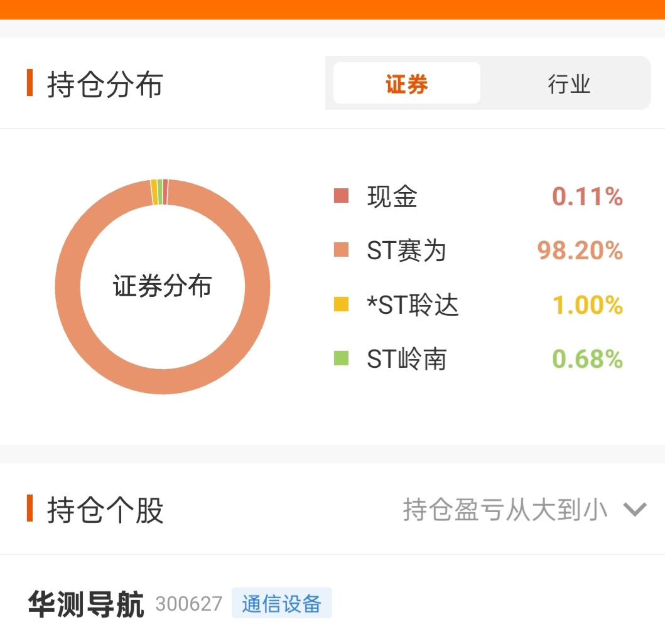Click the 1.00% percentage value
The width and height of the screenshot is (665, 644).
[x=587, y=305]
